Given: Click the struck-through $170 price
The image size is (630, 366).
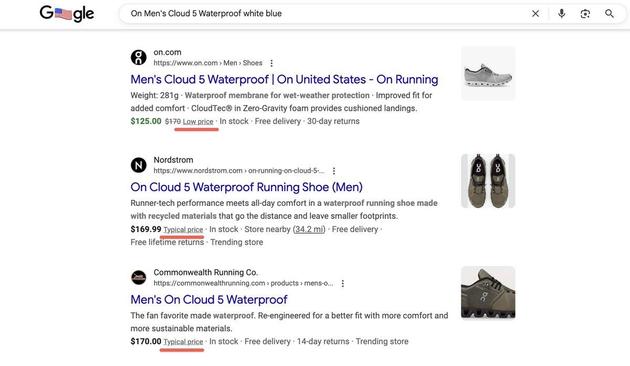Looking at the screenshot, I should coord(173,121).
